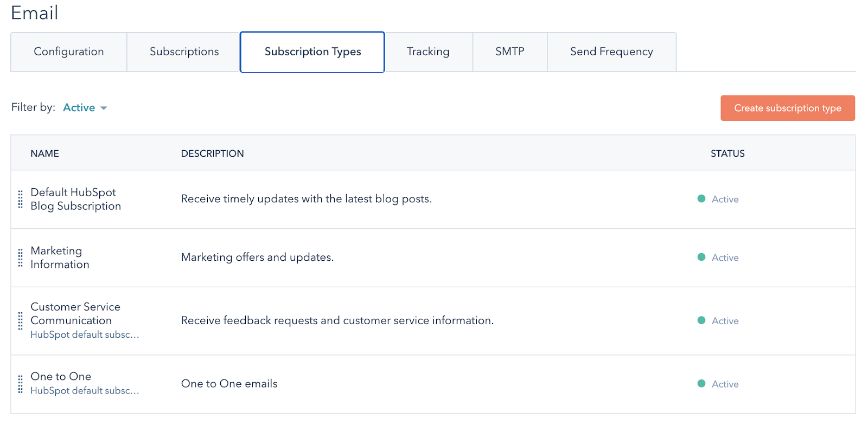Click drag handle for Default HubSpot Blog Subscription
The image size is (868, 425).
(x=21, y=199)
